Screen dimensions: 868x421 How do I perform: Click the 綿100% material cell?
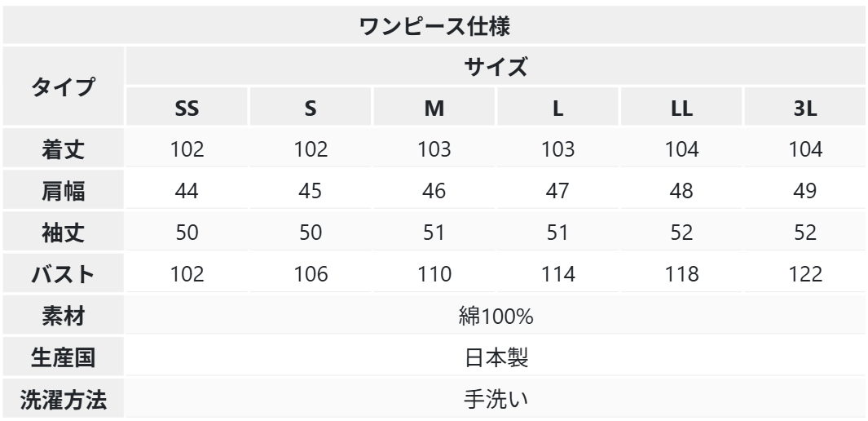click(x=496, y=315)
